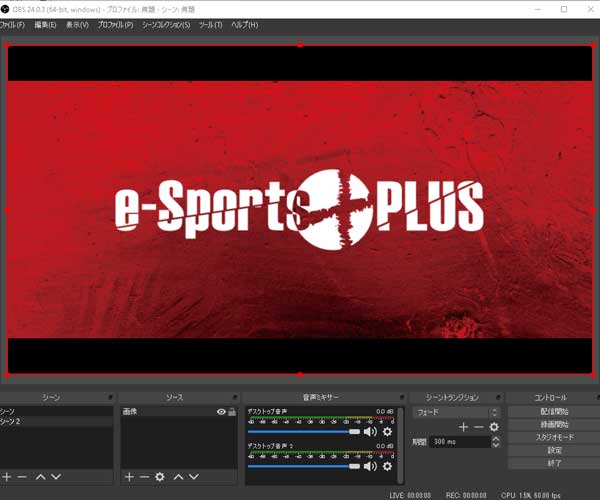Decrease the transition duration with the down arrow
This screenshot has height=500, width=600.
496,445
